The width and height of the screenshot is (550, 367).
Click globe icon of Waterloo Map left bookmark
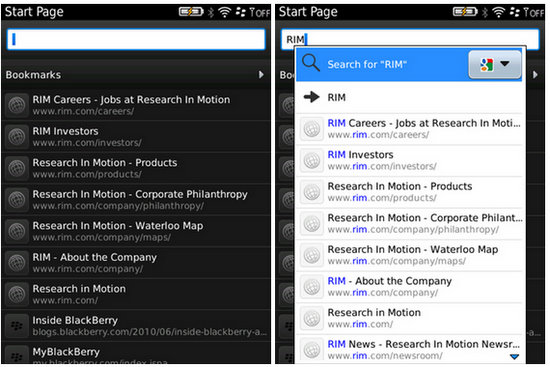click(17, 231)
